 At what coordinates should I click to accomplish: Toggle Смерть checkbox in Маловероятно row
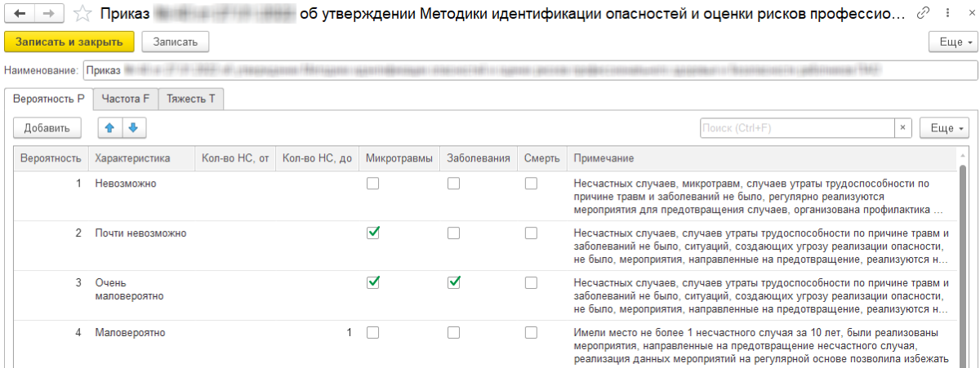[x=531, y=333]
